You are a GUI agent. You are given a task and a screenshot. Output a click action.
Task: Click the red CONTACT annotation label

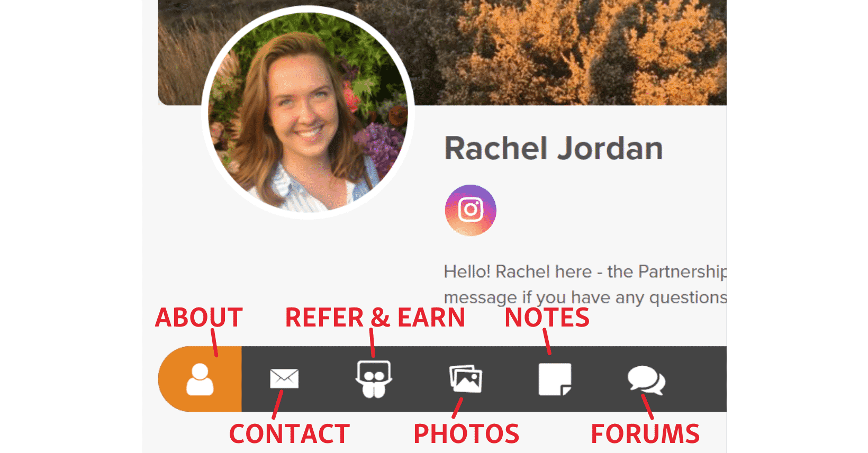point(290,434)
